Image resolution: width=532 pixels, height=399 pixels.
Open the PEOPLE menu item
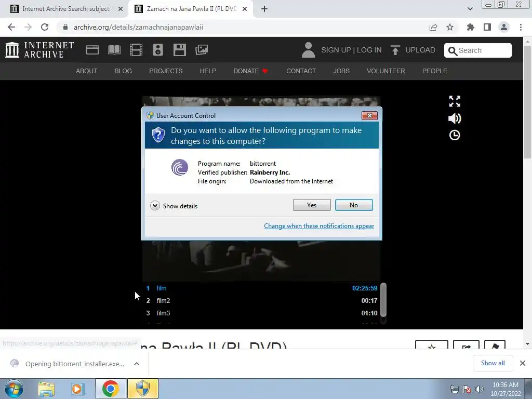click(435, 71)
